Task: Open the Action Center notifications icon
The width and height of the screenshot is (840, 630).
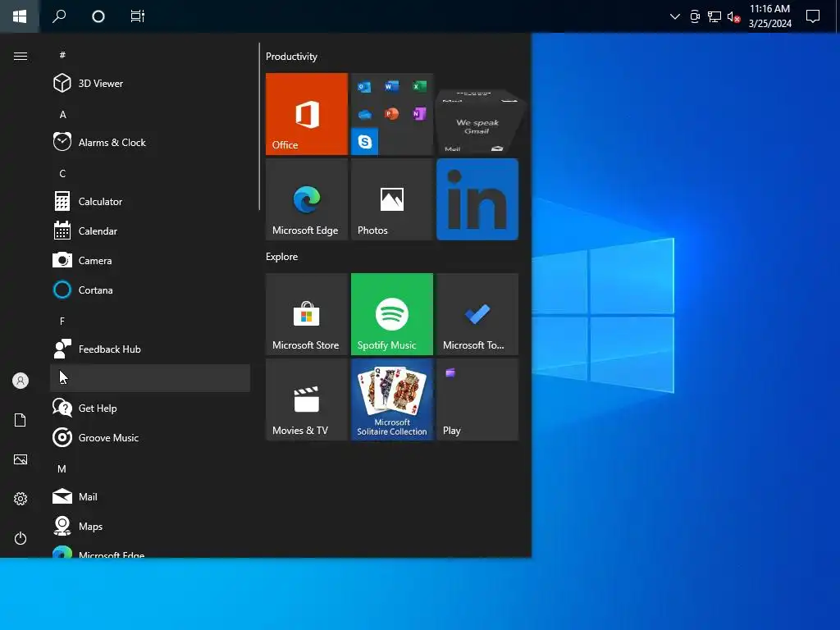Action: pyautogui.click(x=813, y=16)
